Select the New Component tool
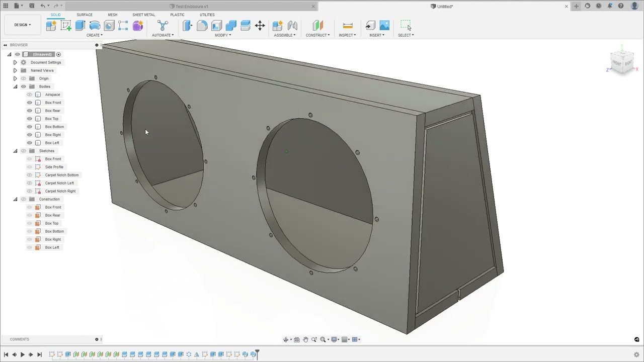 pyautogui.click(x=51, y=26)
